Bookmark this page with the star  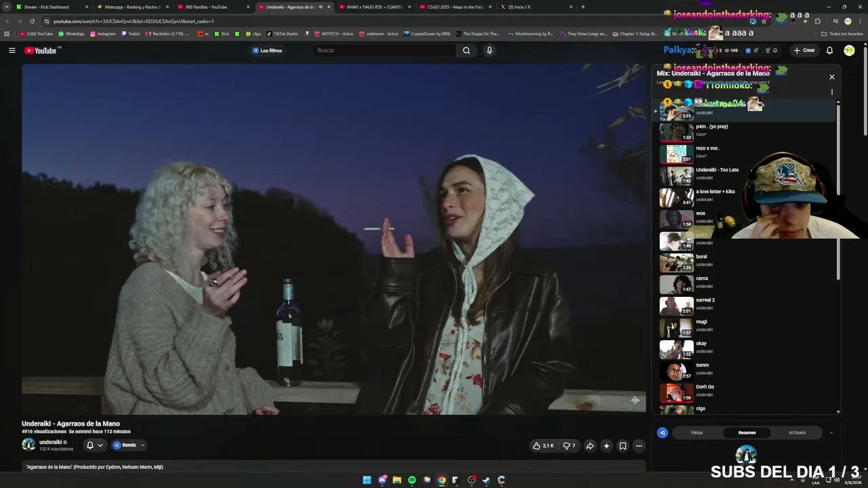[764, 21]
